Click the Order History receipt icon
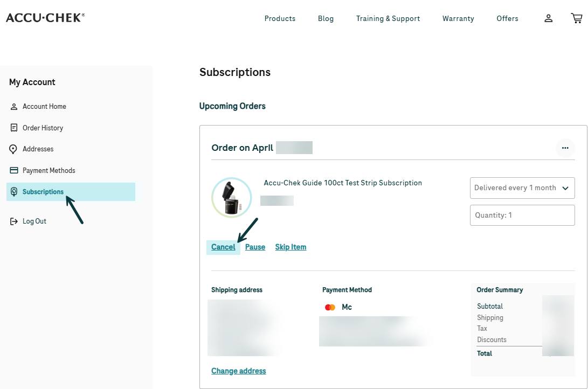This screenshot has height=389, width=588. [14, 128]
